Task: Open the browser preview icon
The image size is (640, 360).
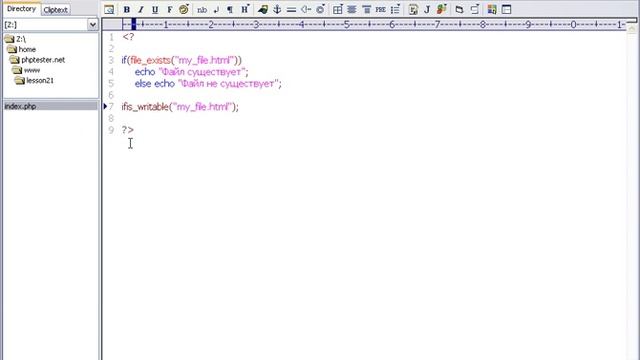Action: [x=109, y=9]
